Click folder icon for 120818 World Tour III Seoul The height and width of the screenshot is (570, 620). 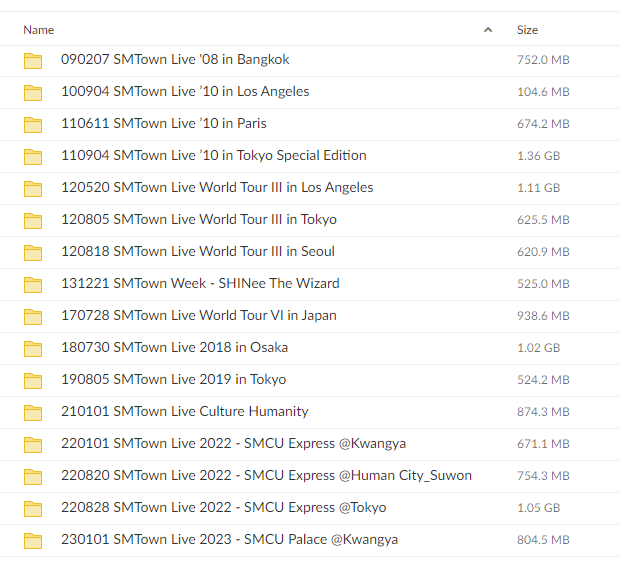33,253
